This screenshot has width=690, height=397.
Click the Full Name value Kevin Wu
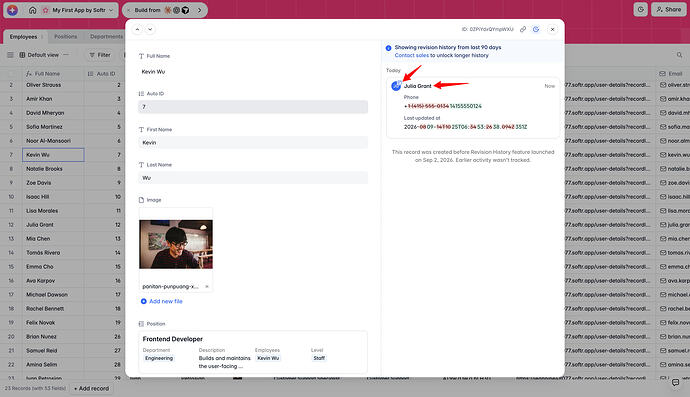[x=154, y=71]
